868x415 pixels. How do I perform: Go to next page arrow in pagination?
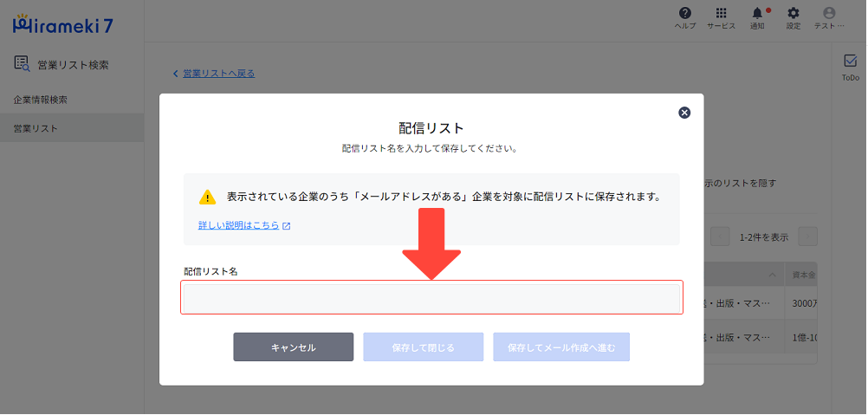coord(808,237)
